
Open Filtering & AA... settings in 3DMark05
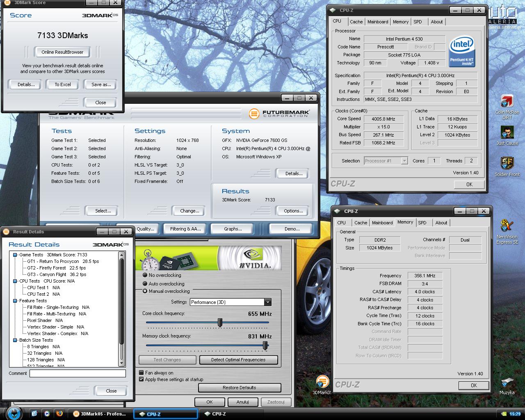coord(185,229)
